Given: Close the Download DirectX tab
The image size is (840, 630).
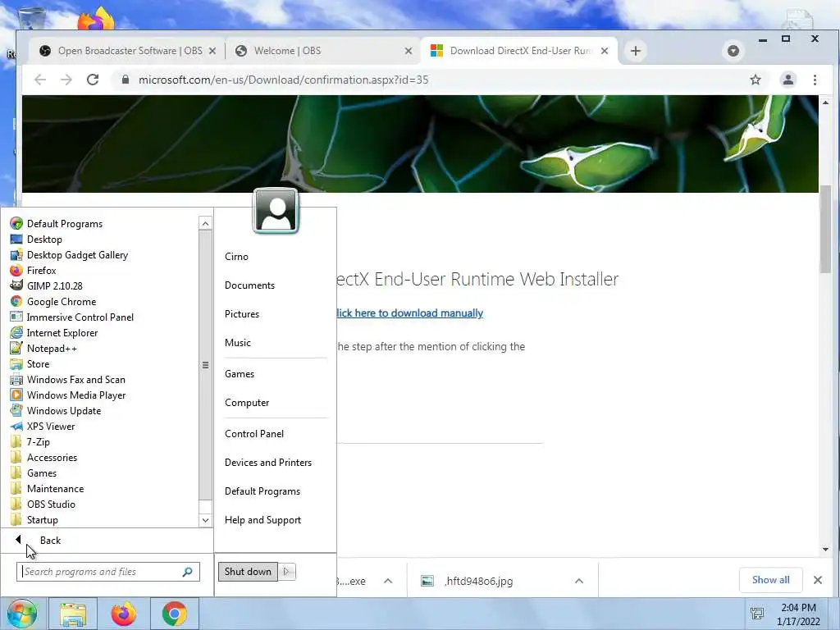Looking at the screenshot, I should click(605, 51).
